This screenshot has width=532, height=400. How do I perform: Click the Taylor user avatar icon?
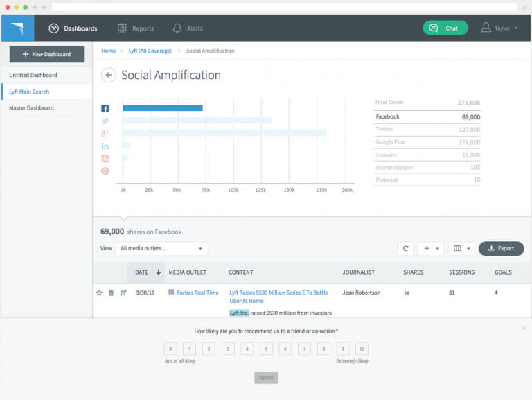[486, 28]
